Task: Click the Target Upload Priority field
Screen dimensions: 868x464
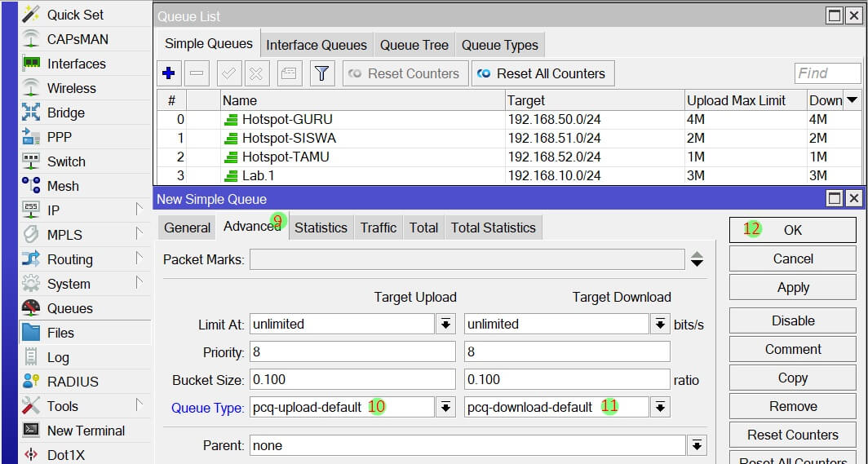Action: click(352, 352)
